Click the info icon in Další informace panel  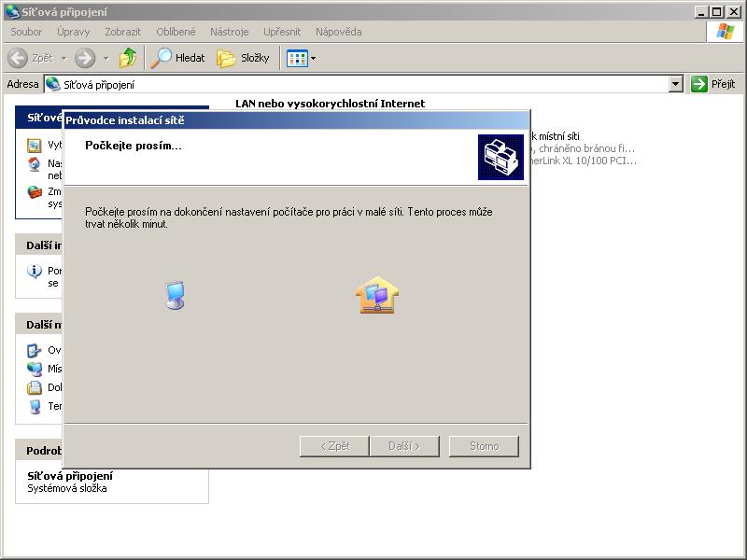35,272
